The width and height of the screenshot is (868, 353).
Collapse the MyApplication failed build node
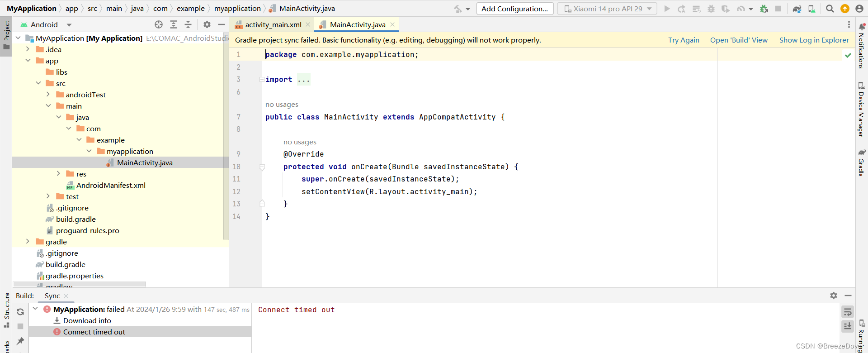pyautogui.click(x=35, y=309)
